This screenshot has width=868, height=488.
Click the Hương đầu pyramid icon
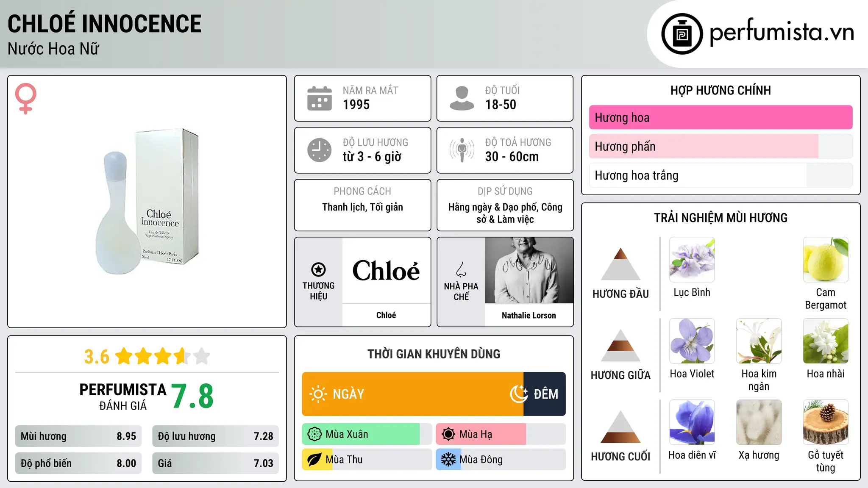[x=620, y=264]
